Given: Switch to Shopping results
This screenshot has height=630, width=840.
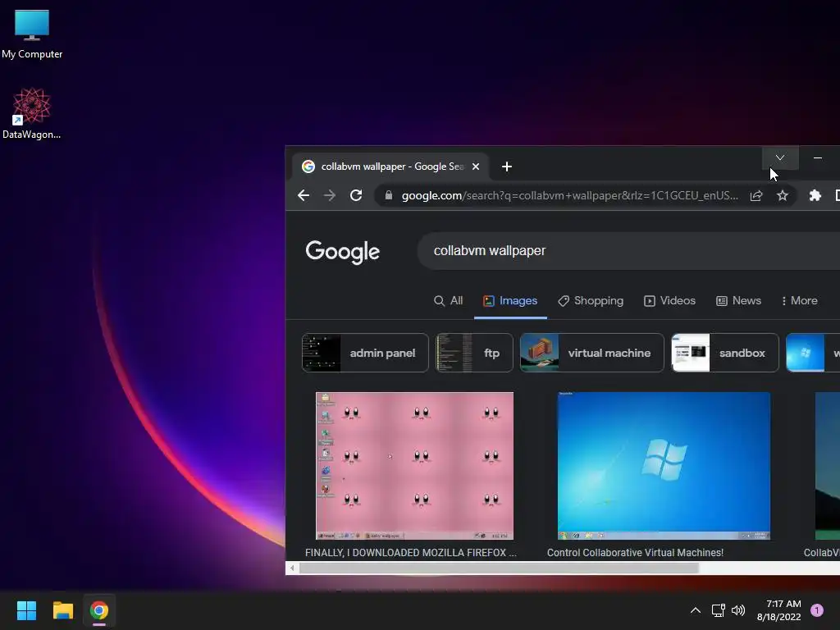Looking at the screenshot, I should [591, 300].
